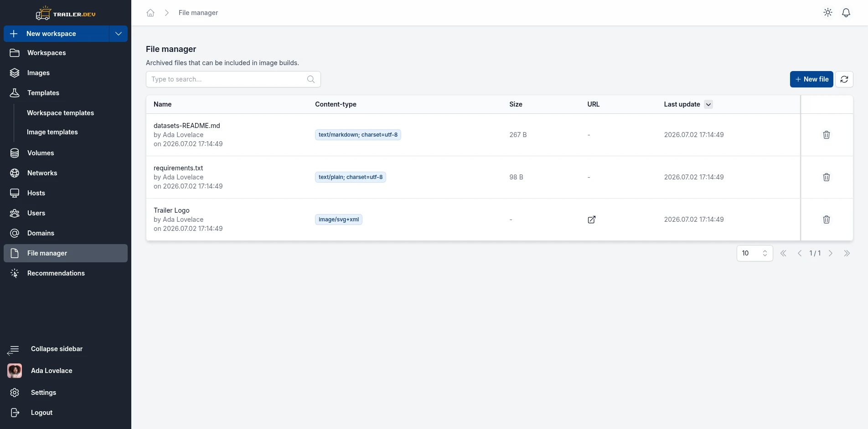Select Image templates submenu item
The image size is (868, 429).
pos(52,132)
